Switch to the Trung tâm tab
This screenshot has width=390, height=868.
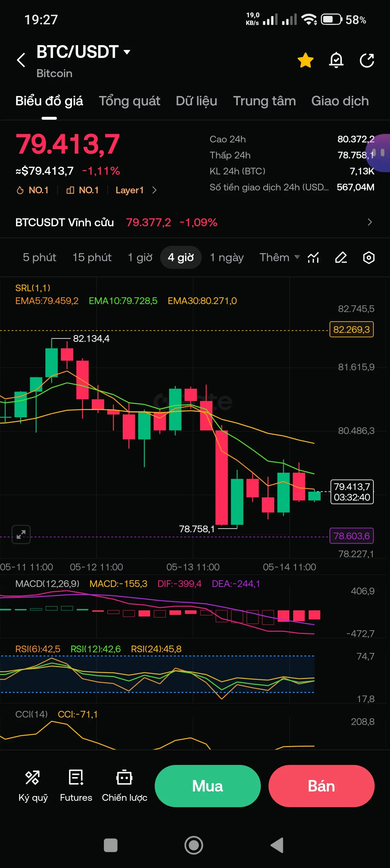coord(264,101)
